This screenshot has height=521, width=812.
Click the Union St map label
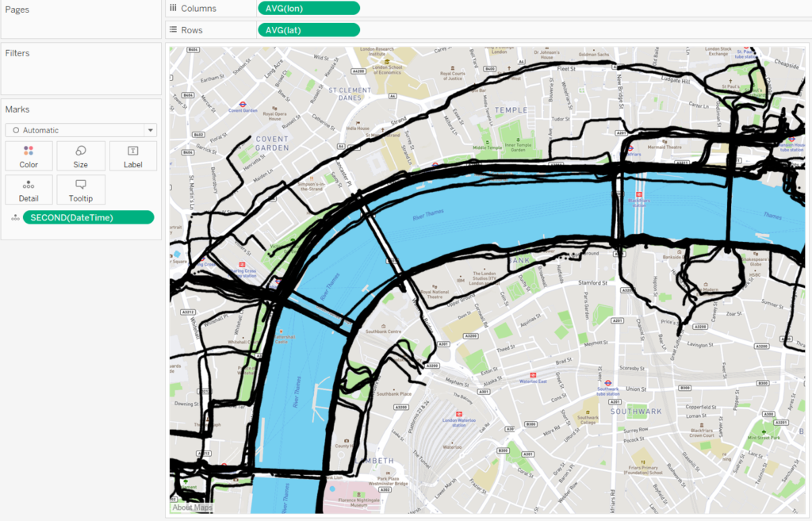636,389
